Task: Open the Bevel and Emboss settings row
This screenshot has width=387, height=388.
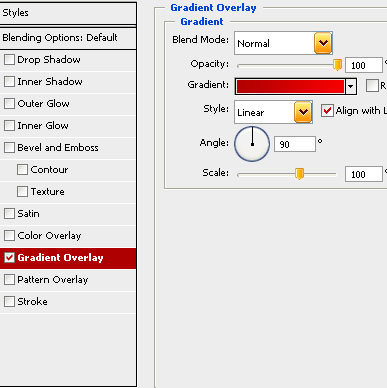Action: coord(68,148)
